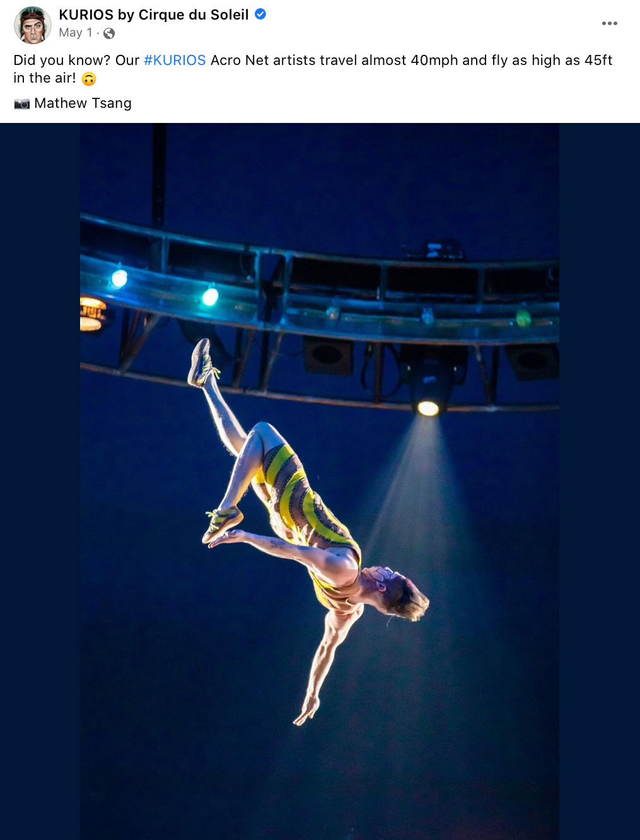Open the KURIOS page profile picture
Viewport: 640px width, 840px height.
tap(33, 25)
